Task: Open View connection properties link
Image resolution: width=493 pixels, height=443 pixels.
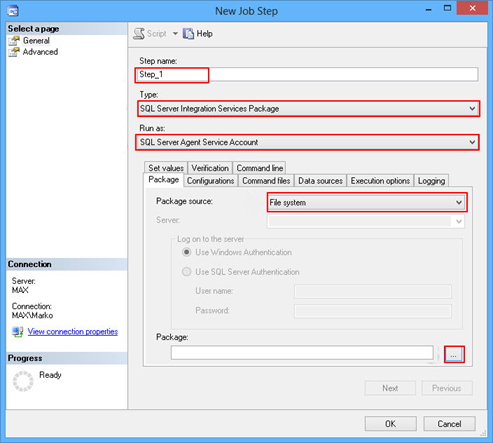Action: [73, 332]
